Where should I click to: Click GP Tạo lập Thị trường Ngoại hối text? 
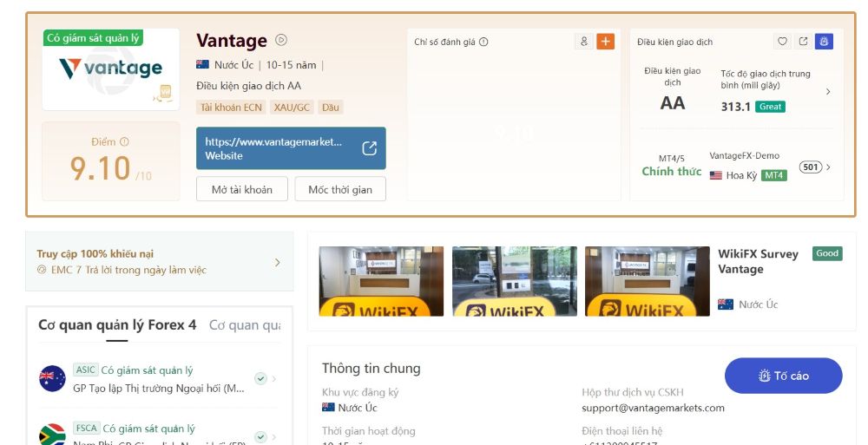[x=159, y=388]
